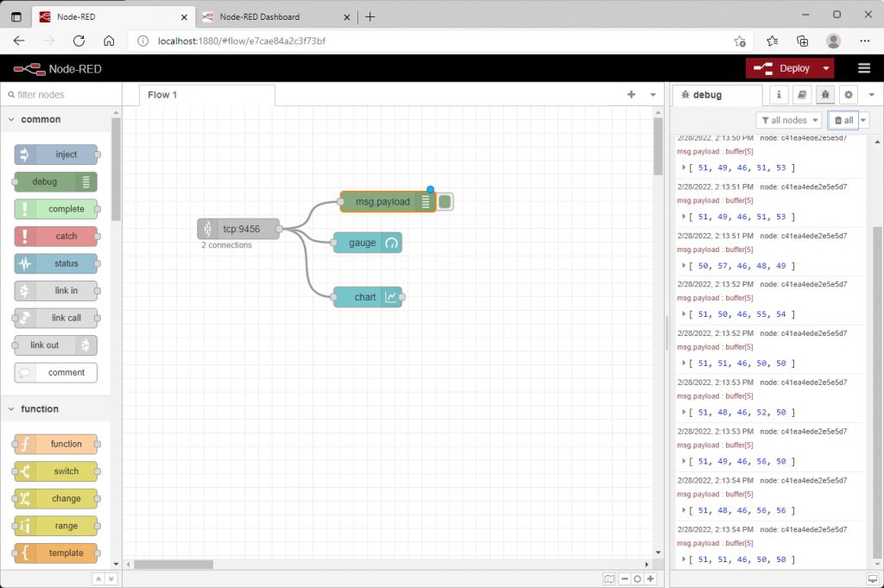Open the sidebar info tab icon

click(780, 95)
